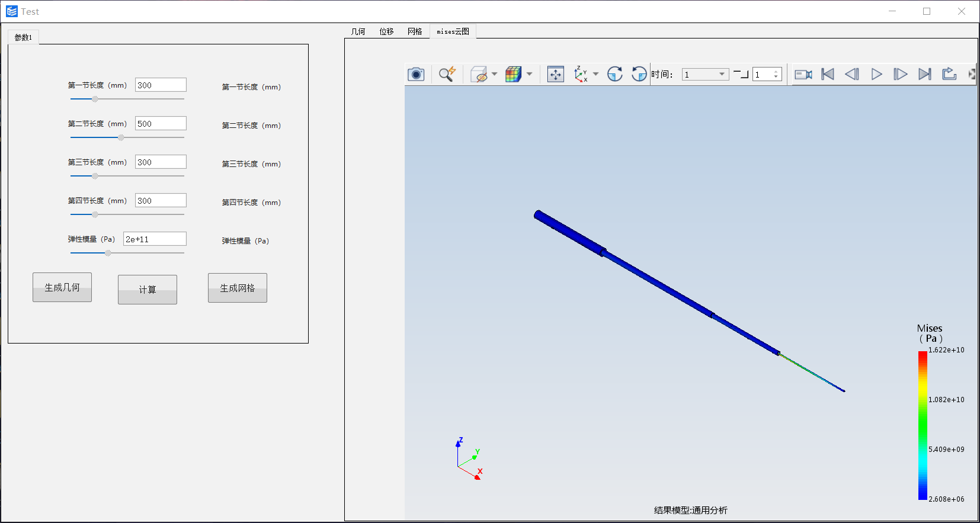Open the 时间 time combo box

click(705, 74)
